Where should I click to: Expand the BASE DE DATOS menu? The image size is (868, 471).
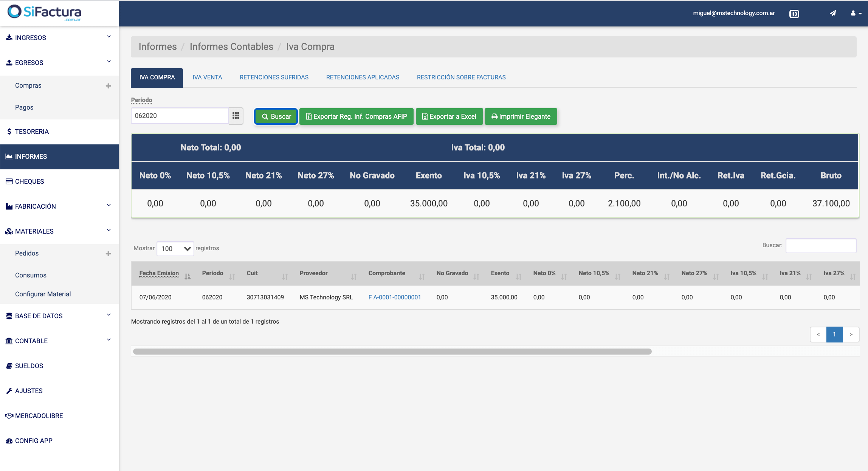(59, 316)
